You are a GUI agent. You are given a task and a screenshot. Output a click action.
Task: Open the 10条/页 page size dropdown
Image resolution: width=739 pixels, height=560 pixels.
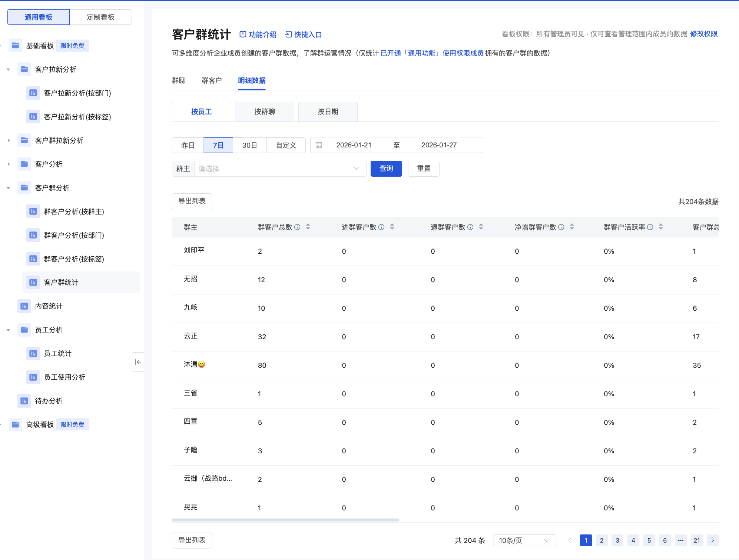pos(524,540)
